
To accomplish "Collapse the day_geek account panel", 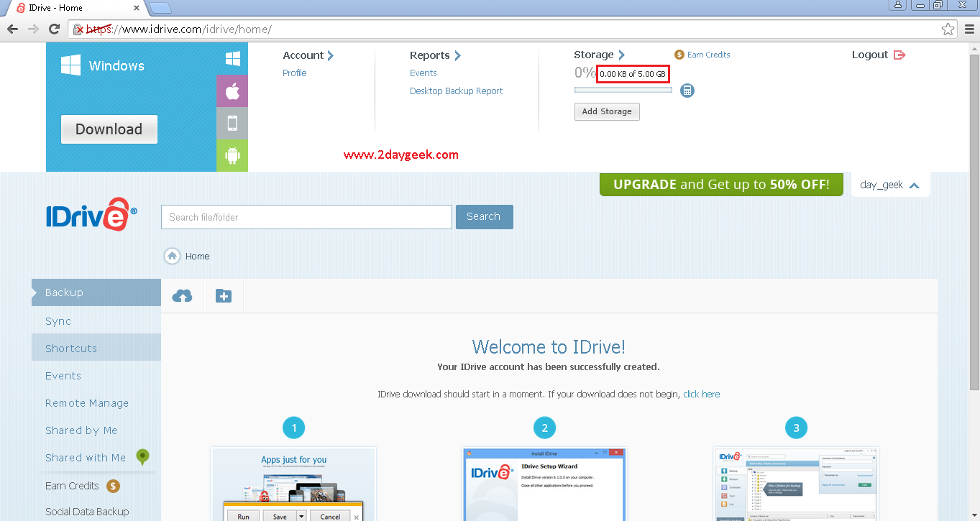I will [x=914, y=185].
